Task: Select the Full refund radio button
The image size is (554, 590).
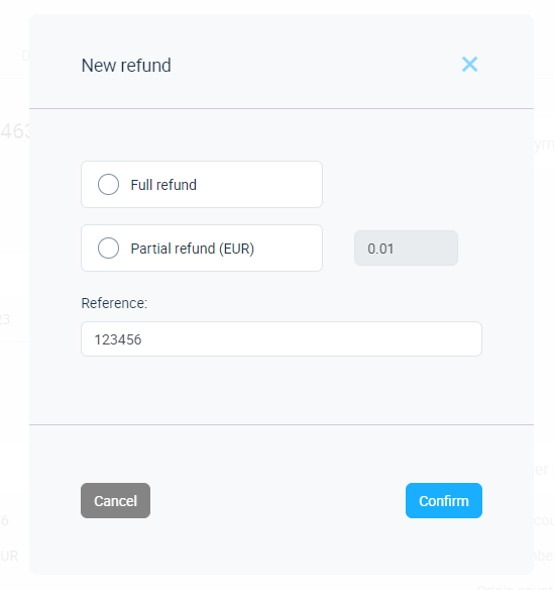Action: 108,184
